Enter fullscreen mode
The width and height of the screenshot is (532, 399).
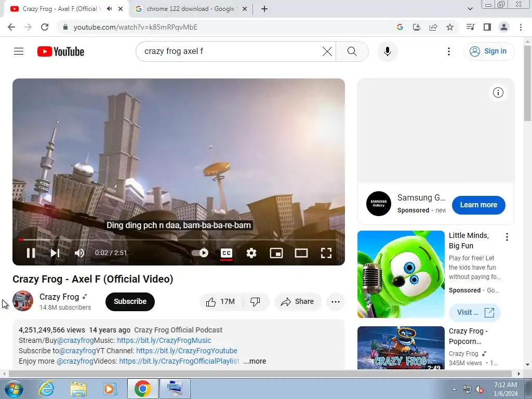click(326, 253)
